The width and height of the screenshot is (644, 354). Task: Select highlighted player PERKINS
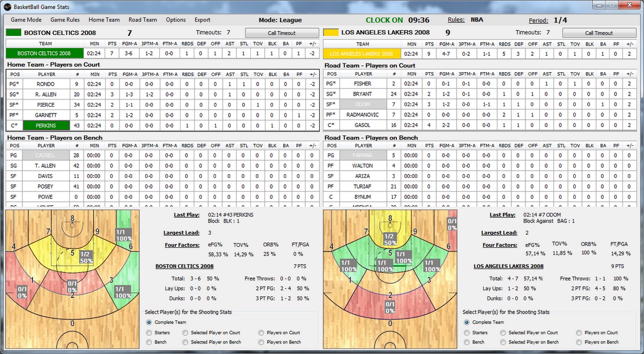[x=46, y=126]
